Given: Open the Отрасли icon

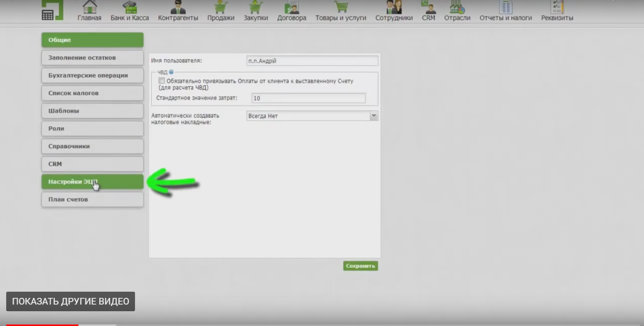Looking at the screenshot, I should pos(457,7).
